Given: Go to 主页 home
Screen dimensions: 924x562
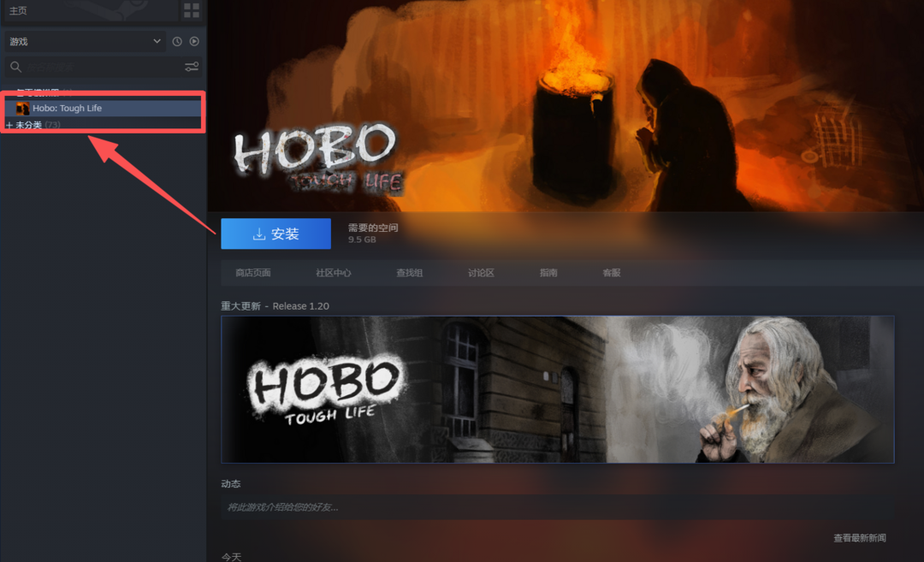Looking at the screenshot, I should click(18, 10).
